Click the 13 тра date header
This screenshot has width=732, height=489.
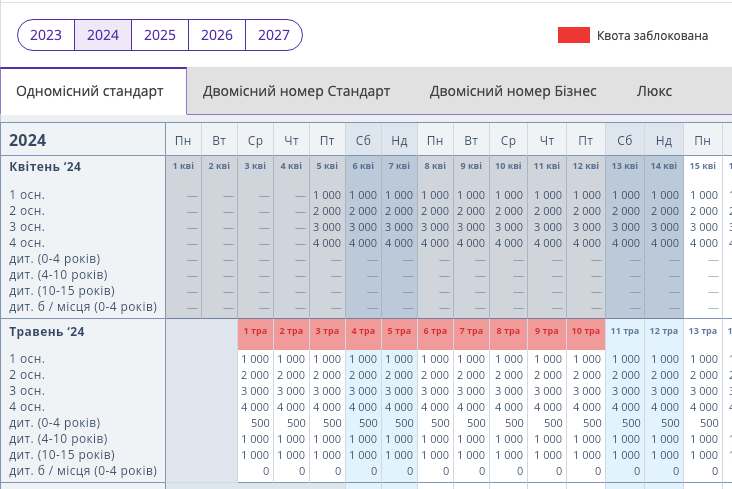pos(703,331)
